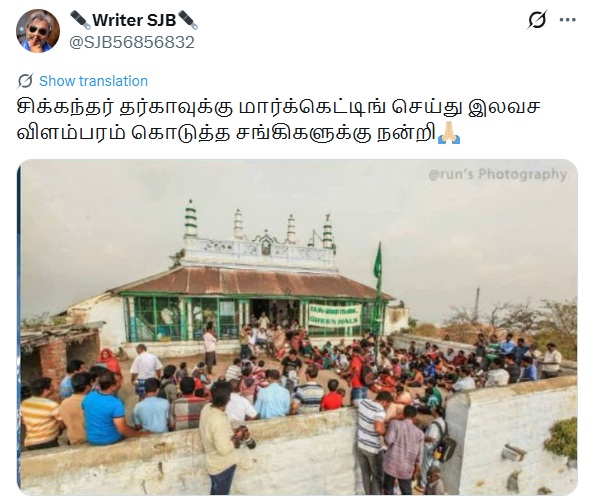The image size is (594, 504).
Task: Click the Show translation link
Action: click(94, 81)
